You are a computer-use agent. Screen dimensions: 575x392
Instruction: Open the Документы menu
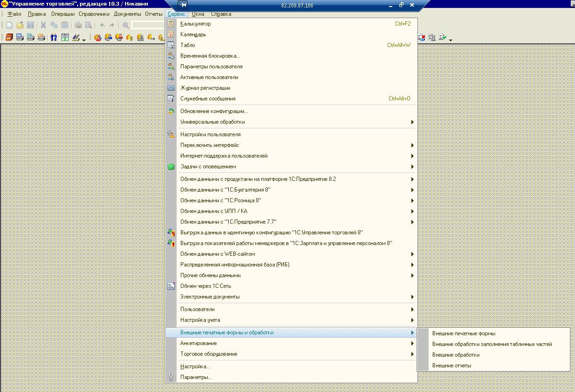(127, 14)
